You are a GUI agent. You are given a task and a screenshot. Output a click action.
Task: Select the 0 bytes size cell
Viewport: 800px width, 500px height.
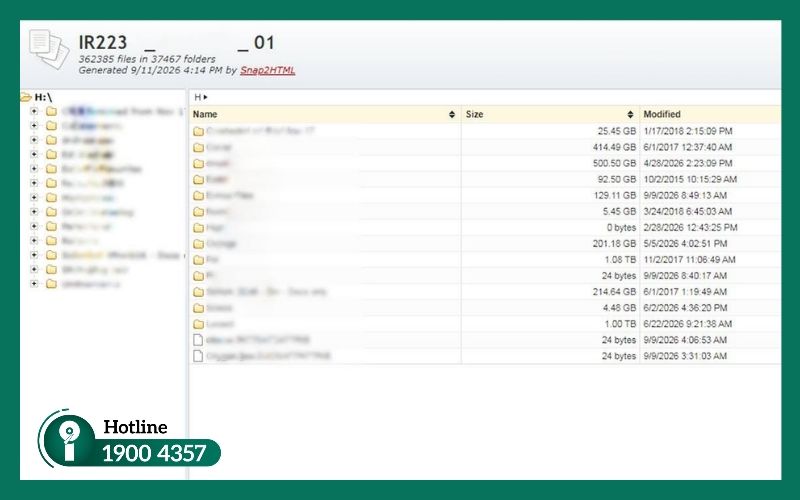(621, 228)
